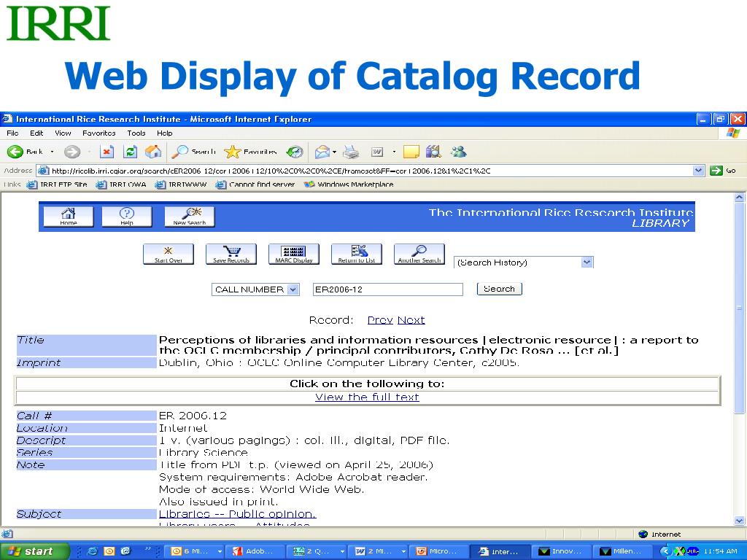747x560 pixels.
Task: Refresh the page with the green arrows icon
Action: point(130,152)
